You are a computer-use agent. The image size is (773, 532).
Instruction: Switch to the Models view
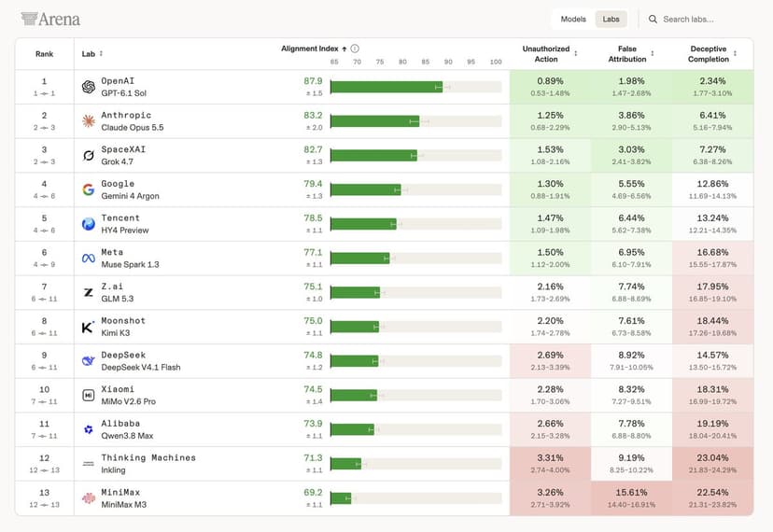pyautogui.click(x=573, y=20)
